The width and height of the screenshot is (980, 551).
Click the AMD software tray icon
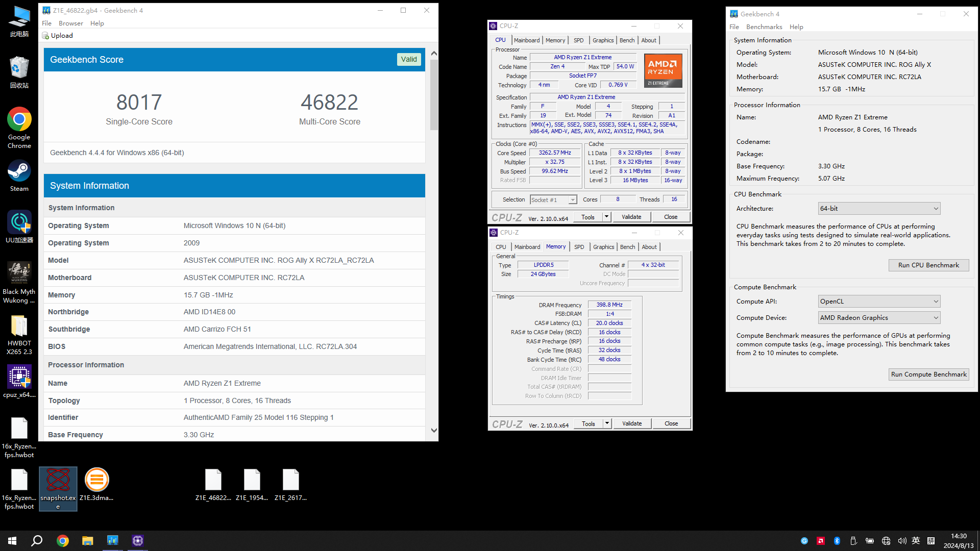pyautogui.click(x=821, y=541)
